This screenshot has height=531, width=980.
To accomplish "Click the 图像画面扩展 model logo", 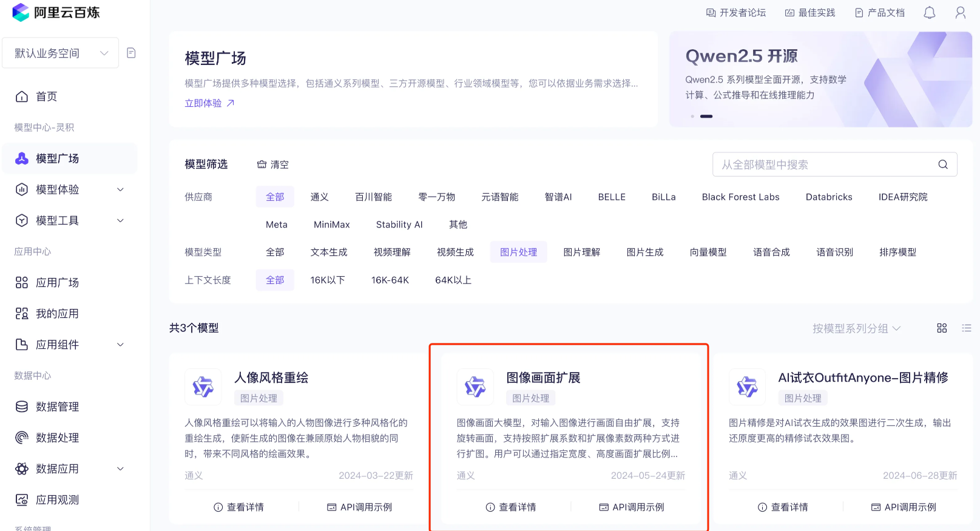I will [x=475, y=387].
